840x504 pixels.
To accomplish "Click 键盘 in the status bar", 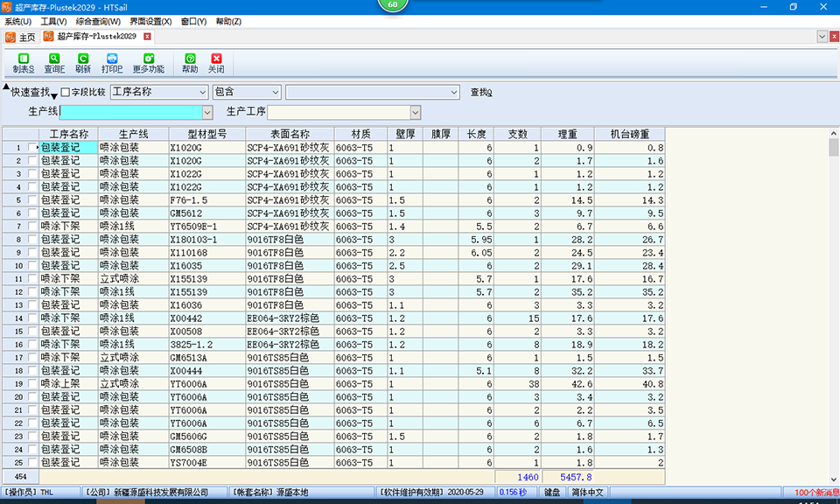I will coord(552,493).
